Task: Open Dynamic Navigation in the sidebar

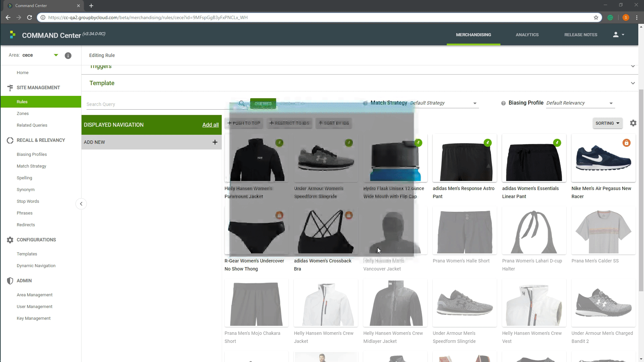Action: (36, 265)
